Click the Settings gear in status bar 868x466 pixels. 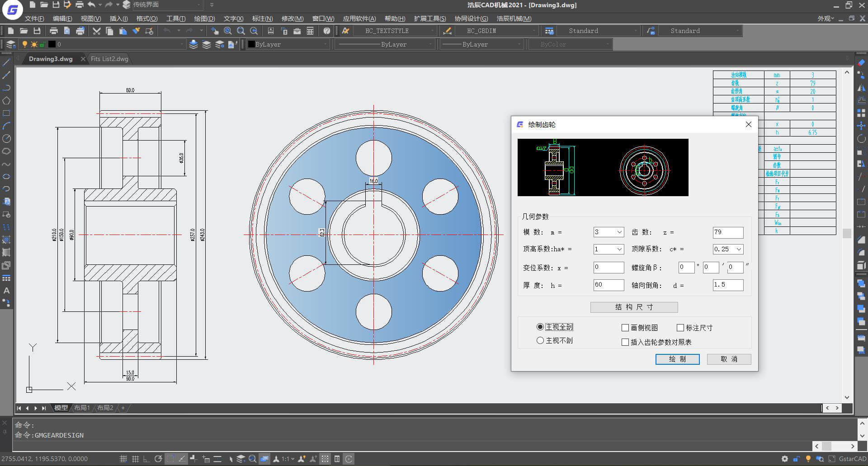point(784,459)
